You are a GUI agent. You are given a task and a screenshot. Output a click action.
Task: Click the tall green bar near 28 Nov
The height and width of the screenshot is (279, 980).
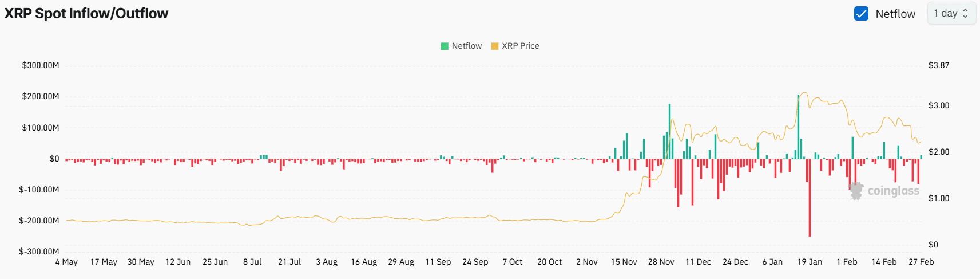tap(669, 132)
